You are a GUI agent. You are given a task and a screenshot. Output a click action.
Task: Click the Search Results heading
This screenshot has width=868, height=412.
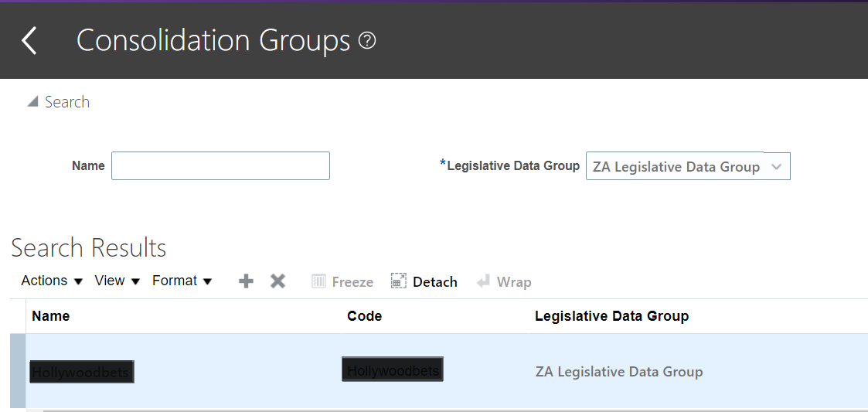pyautogui.click(x=89, y=247)
